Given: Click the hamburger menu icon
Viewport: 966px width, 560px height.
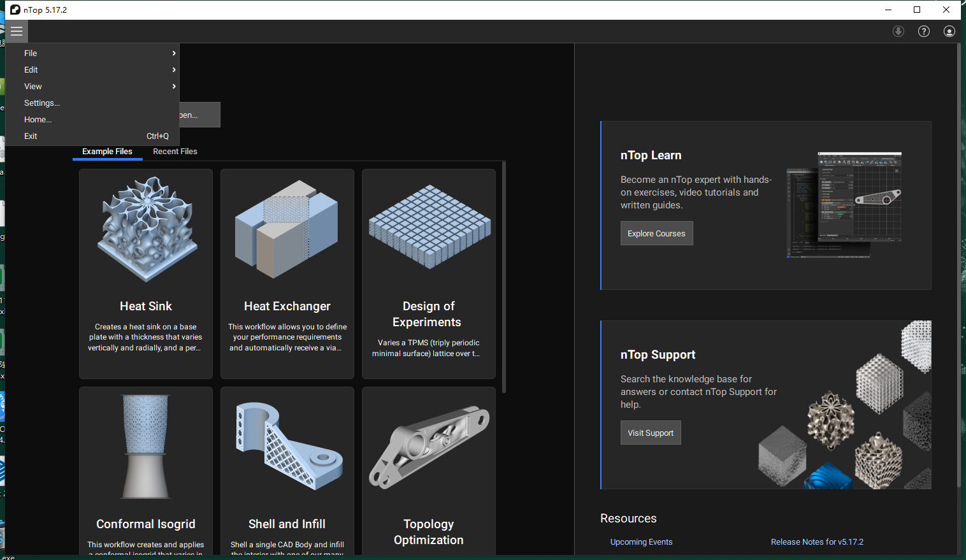Looking at the screenshot, I should 17,31.
